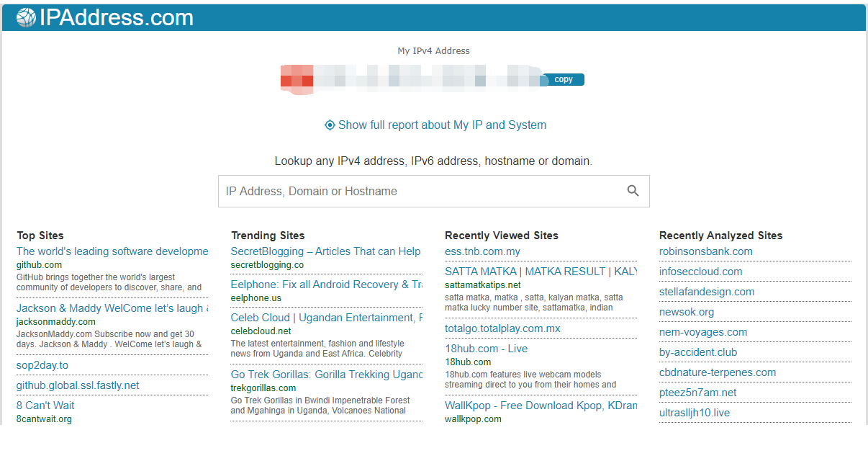Open cbdnature-terpenes.com link

[718, 372]
